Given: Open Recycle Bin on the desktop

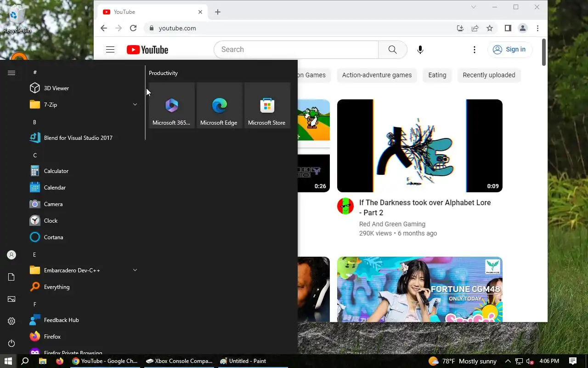Looking at the screenshot, I should (17, 19).
